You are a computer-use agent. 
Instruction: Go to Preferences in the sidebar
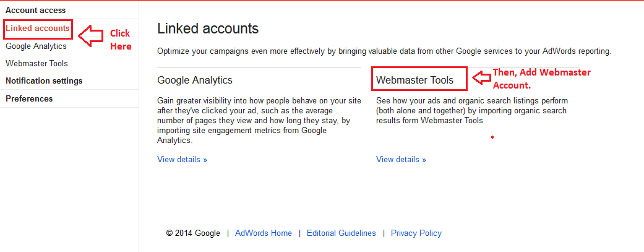[29, 98]
